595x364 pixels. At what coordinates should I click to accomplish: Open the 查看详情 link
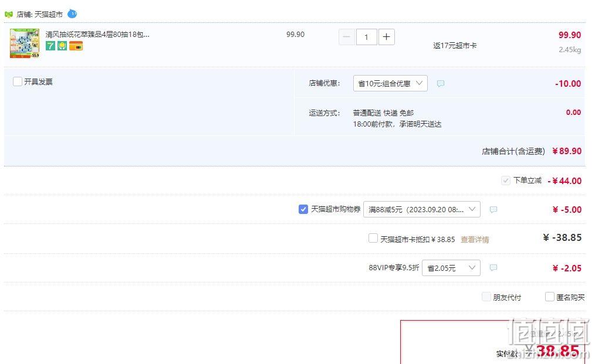coord(475,239)
